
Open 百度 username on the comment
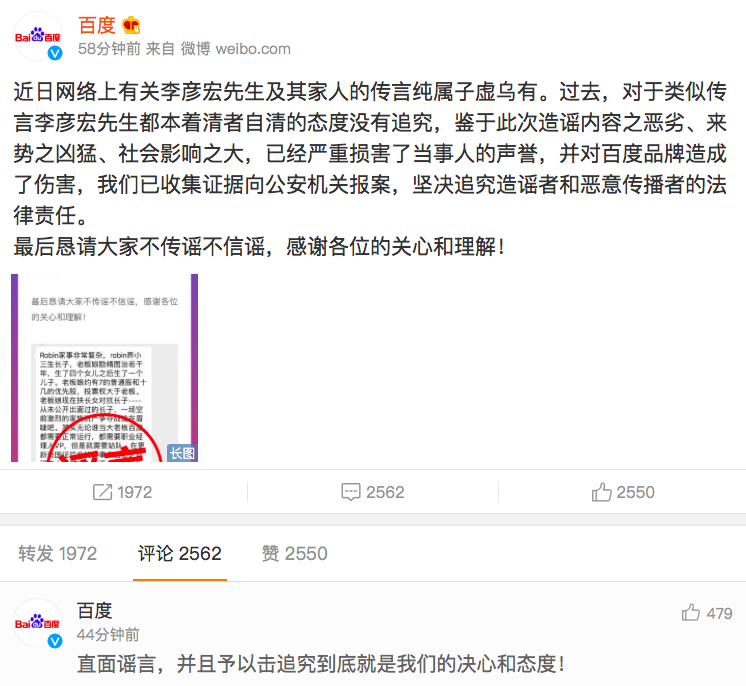point(95,611)
